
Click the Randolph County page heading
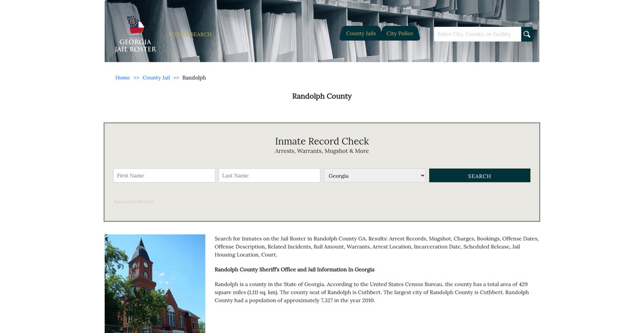(322, 96)
